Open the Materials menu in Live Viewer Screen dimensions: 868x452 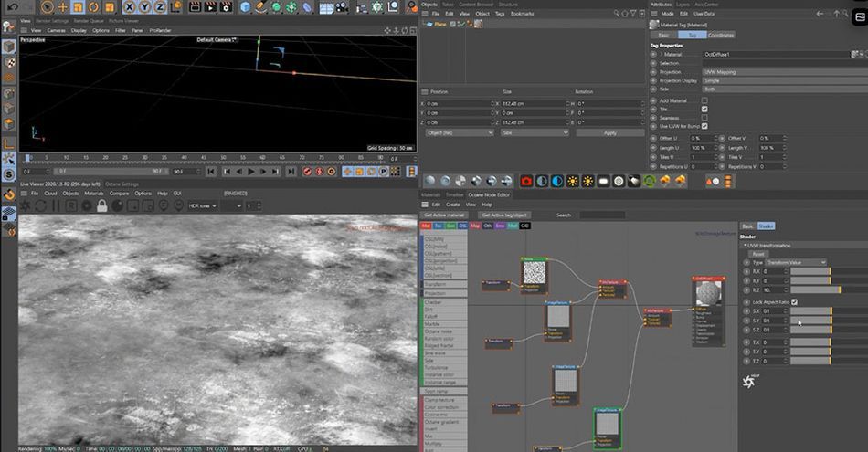click(x=93, y=194)
